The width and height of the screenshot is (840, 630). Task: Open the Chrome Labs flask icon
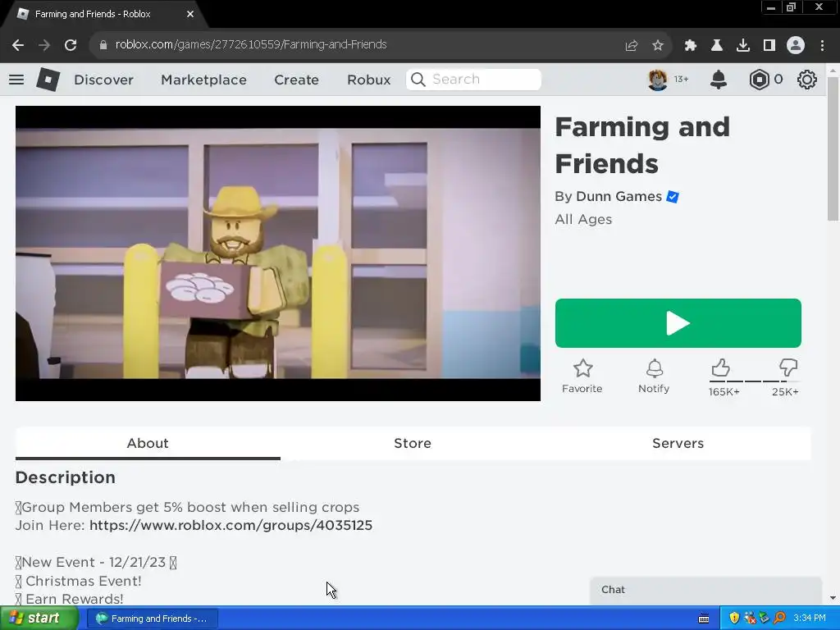[717, 46]
